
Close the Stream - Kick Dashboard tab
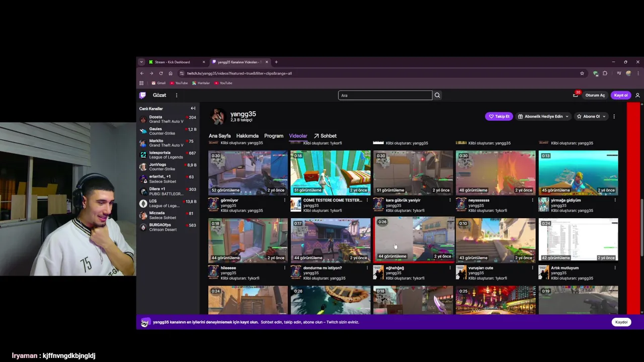tap(204, 62)
